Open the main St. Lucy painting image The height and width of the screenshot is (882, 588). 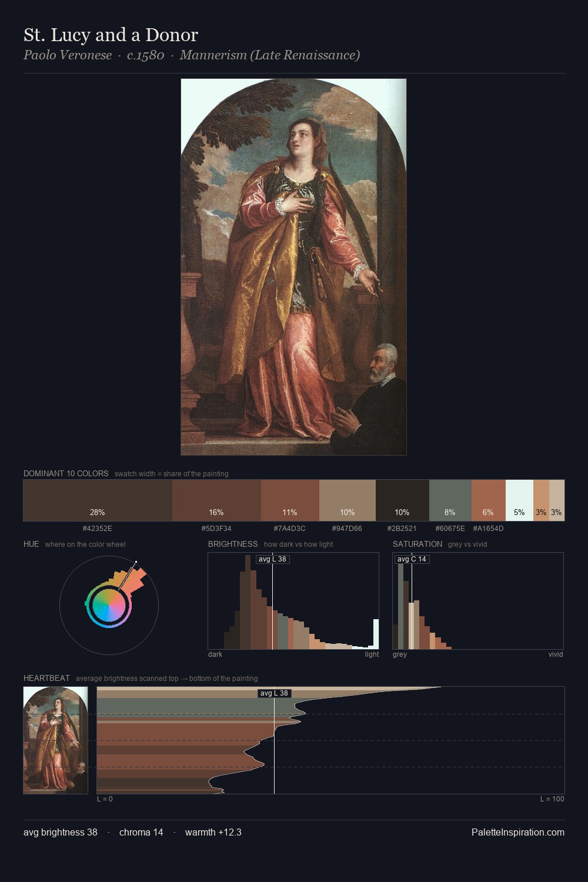(293, 267)
